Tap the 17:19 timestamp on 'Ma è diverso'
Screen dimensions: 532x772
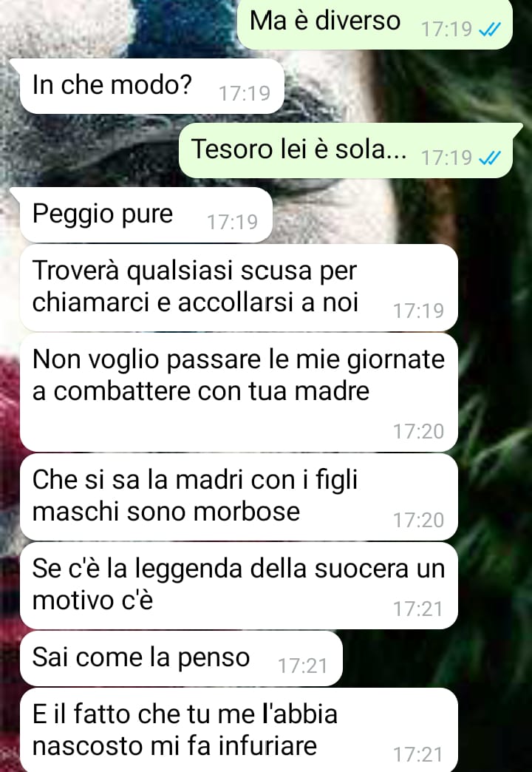click(x=447, y=30)
